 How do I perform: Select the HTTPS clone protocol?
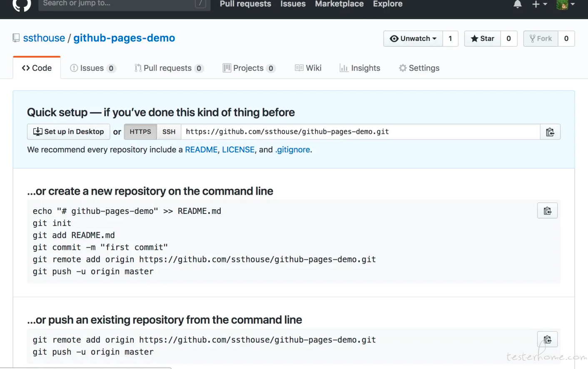(x=140, y=132)
